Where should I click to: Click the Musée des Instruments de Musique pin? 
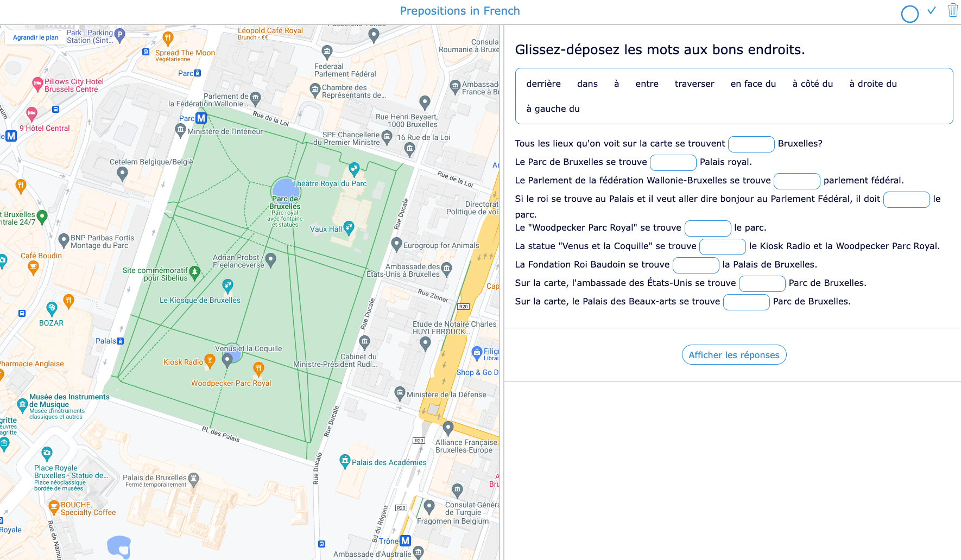22,405
